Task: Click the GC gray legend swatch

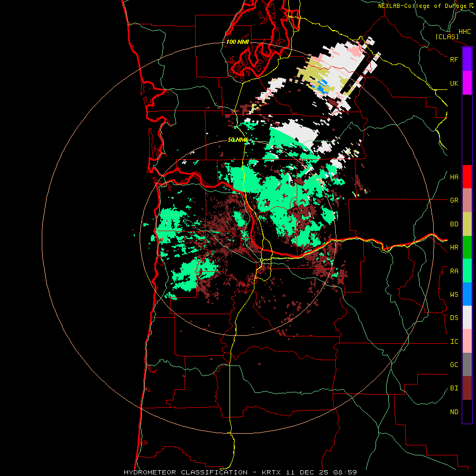Action: (467, 364)
